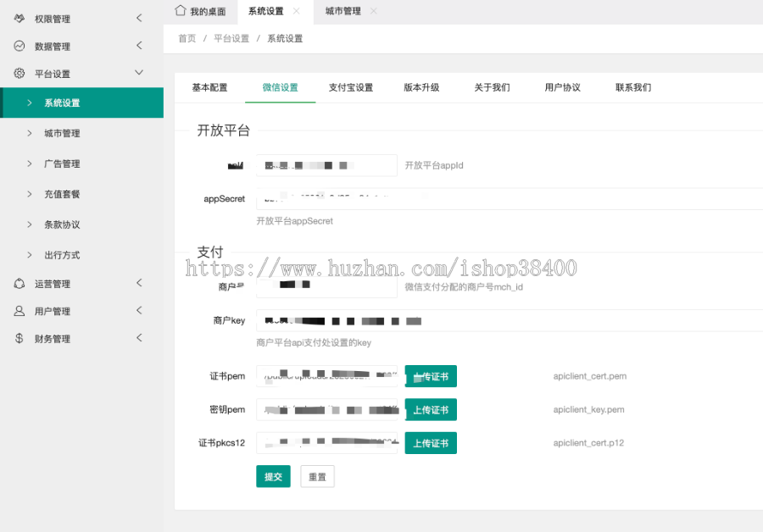Open the 广告管理 sidebar item
The image size is (763, 532).
(81, 163)
